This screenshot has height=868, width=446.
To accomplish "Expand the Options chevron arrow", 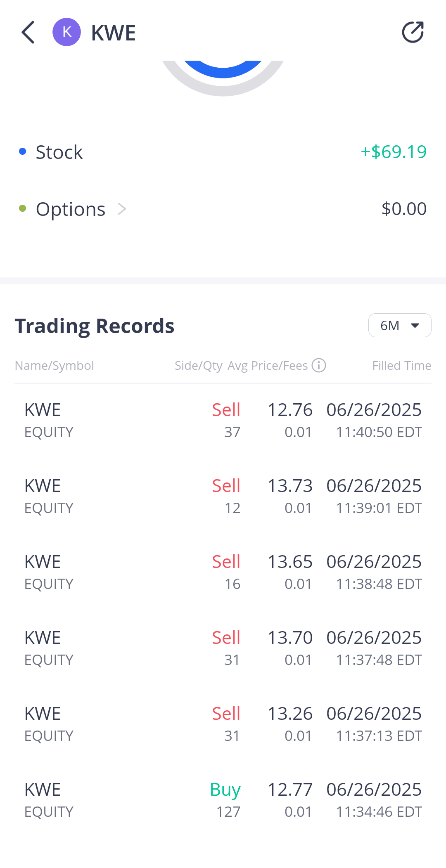I will 122,209.
